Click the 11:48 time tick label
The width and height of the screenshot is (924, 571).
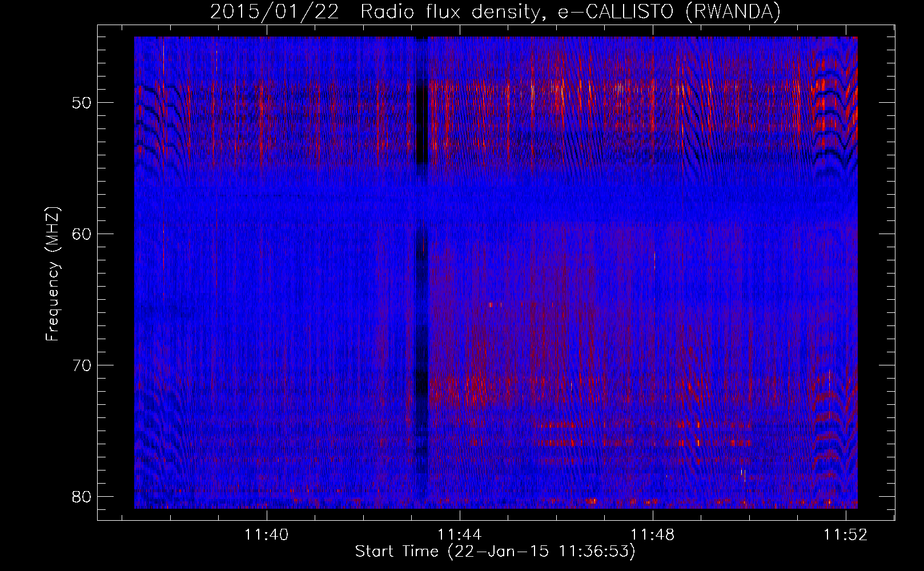click(653, 534)
